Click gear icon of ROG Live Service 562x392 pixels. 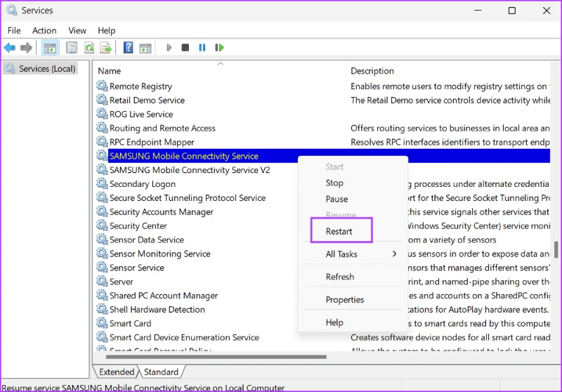[x=102, y=114]
